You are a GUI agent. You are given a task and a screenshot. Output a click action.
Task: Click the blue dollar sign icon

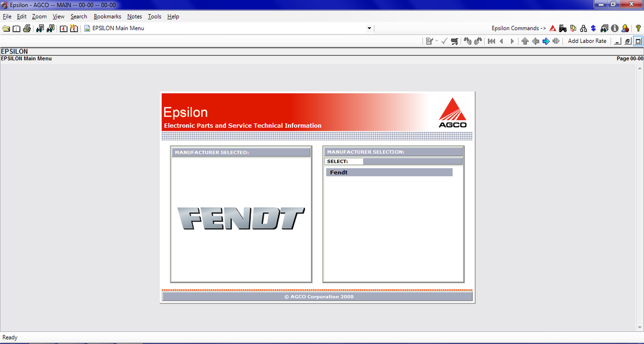point(594,29)
